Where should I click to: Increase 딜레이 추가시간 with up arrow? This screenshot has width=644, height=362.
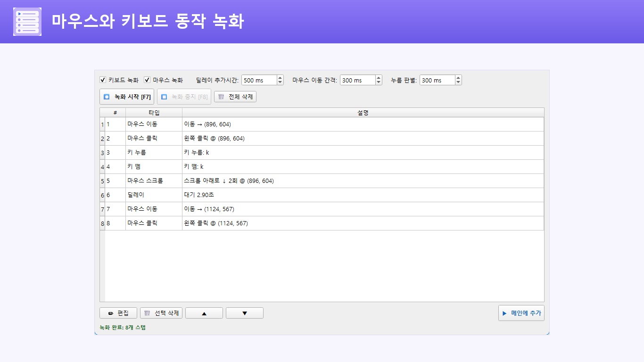(x=280, y=78)
